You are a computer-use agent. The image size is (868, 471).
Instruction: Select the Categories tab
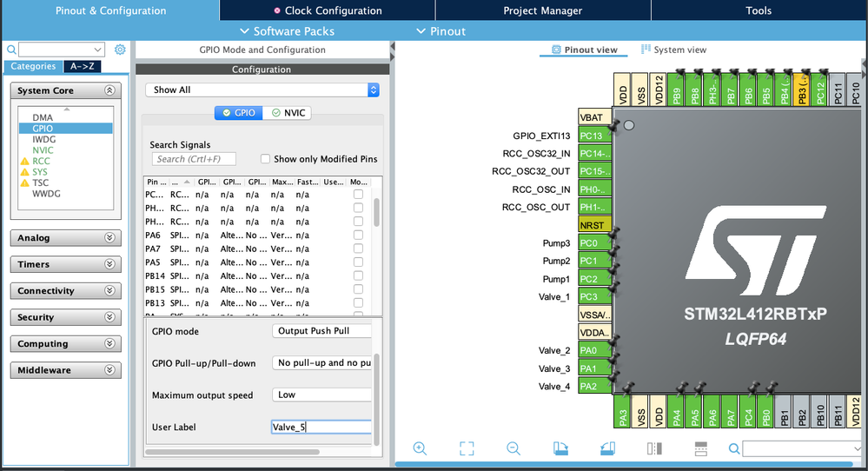tap(33, 66)
